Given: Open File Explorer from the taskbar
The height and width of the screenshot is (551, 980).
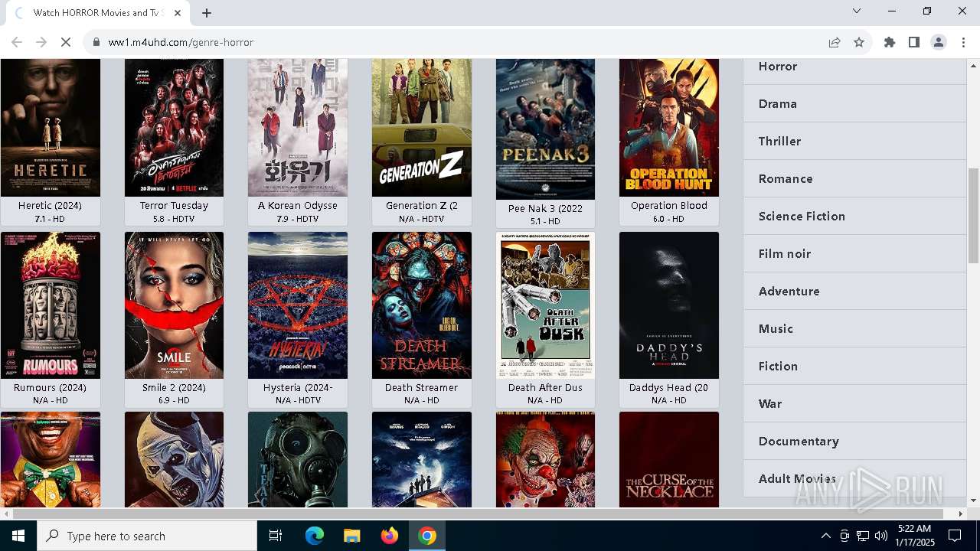Looking at the screenshot, I should point(352,536).
